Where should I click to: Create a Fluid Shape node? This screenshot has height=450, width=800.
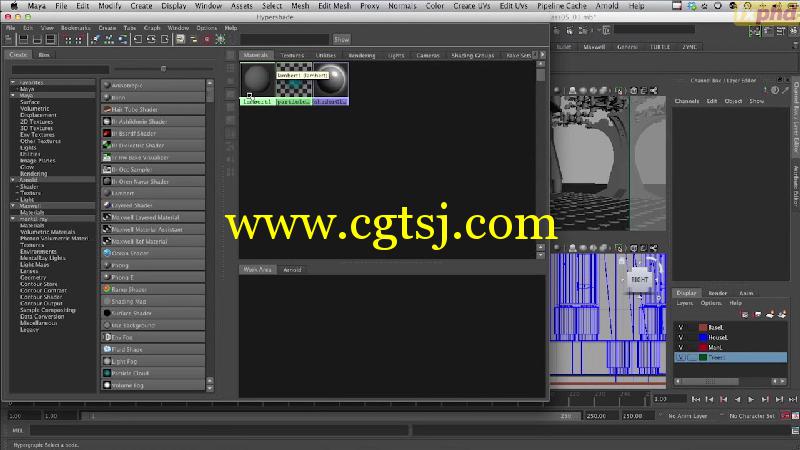(153, 349)
